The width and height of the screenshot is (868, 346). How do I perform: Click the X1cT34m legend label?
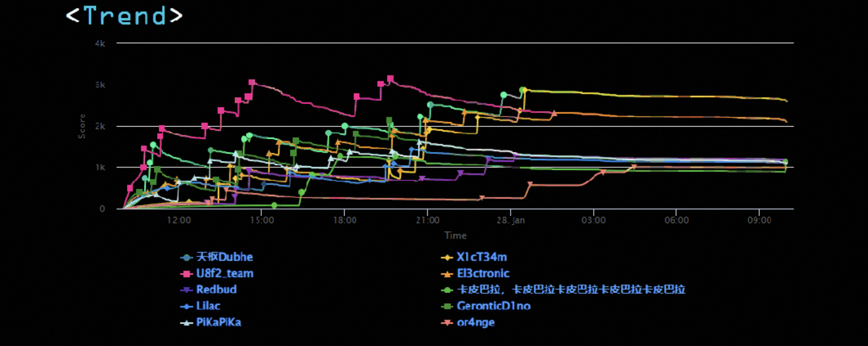(x=482, y=257)
